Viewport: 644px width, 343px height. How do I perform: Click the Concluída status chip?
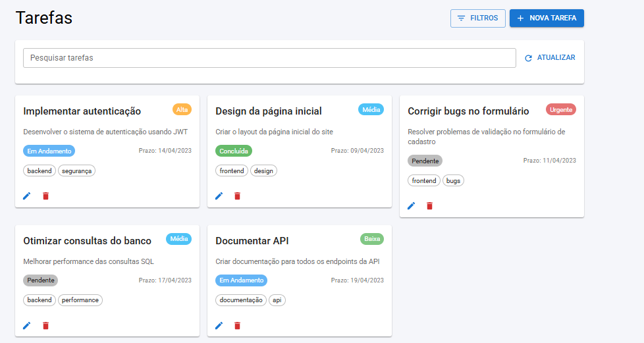pyautogui.click(x=234, y=151)
